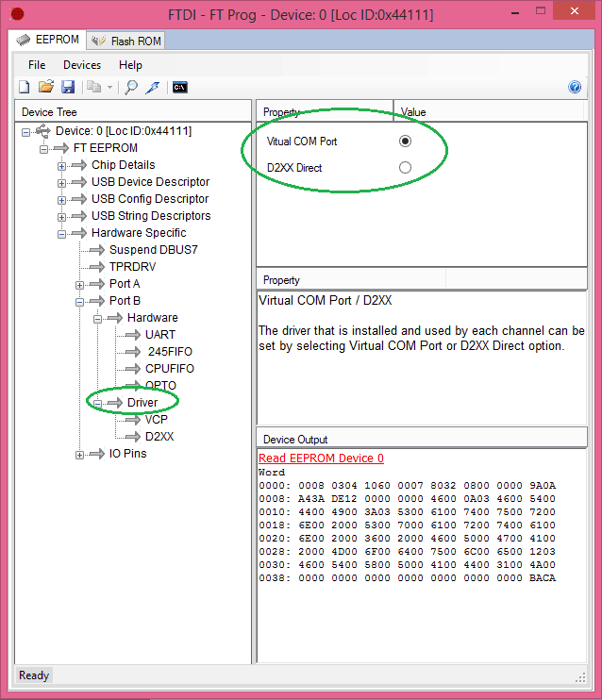602x700 pixels.
Task: Click the new template icon
Action: pos(25,87)
